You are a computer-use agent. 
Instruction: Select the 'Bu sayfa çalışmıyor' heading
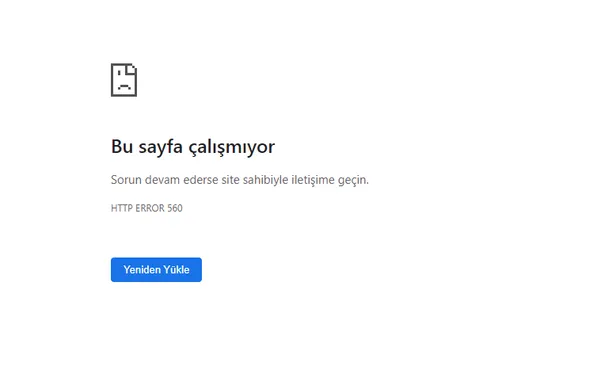point(193,147)
